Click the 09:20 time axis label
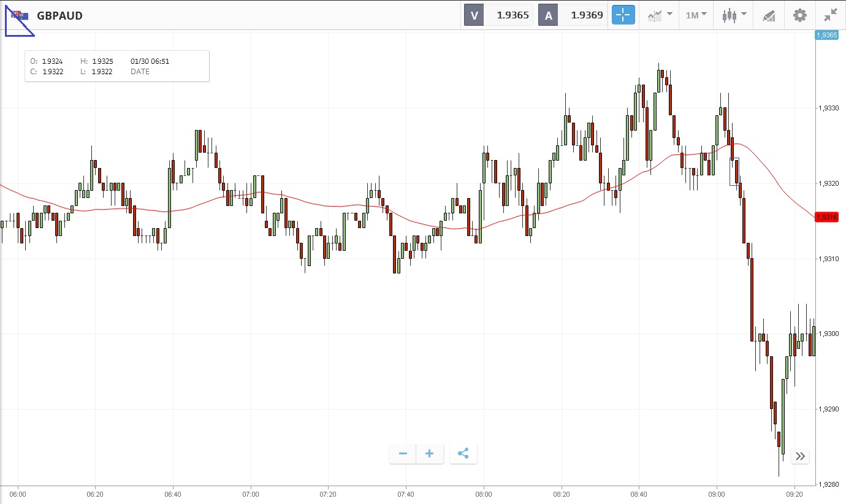Image resolution: width=846 pixels, height=504 pixels. pos(794,494)
